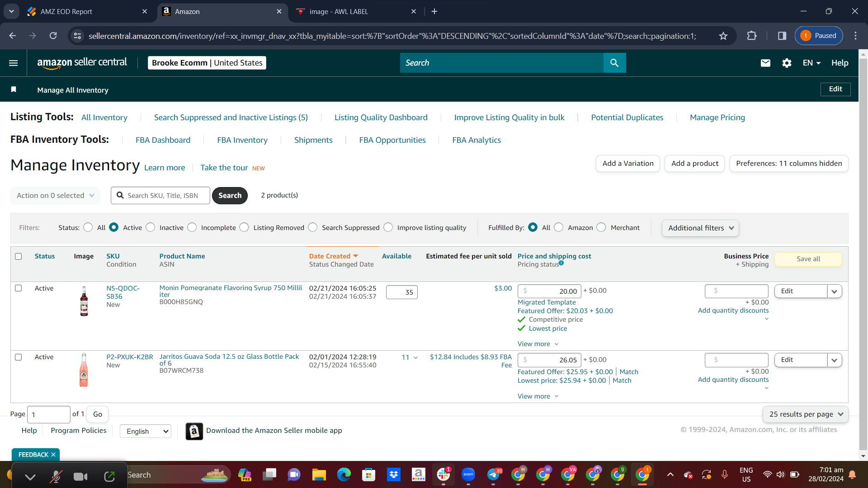The image size is (868, 488).
Task: Open Preferences: 11 columns hidden
Action: click(789, 164)
